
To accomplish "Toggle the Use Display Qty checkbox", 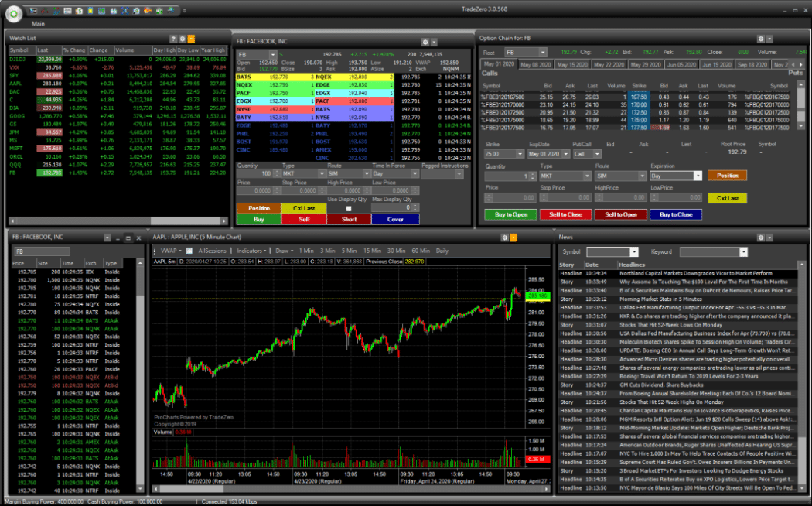I will [349, 208].
